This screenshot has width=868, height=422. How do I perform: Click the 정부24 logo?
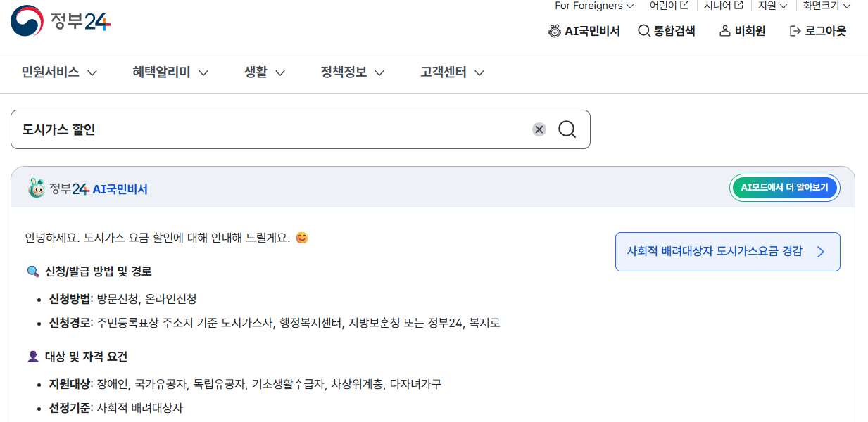(60, 20)
